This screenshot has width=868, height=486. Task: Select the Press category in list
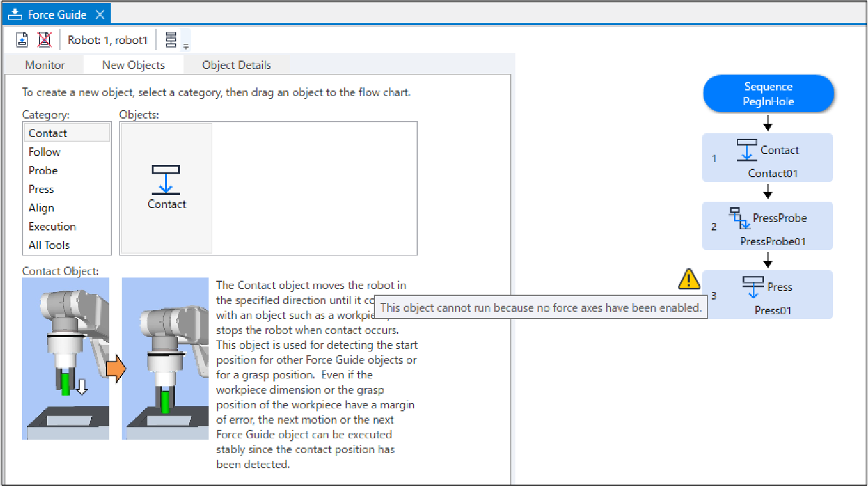click(41, 189)
